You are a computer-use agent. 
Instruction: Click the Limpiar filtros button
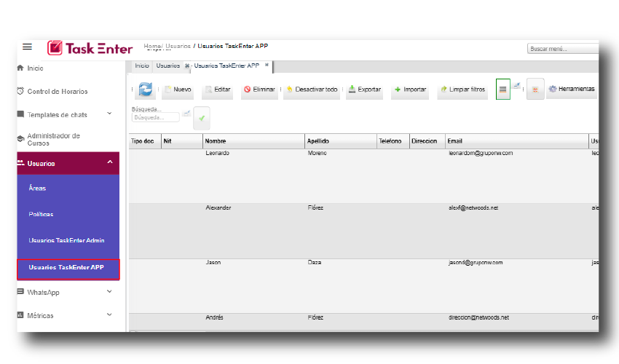point(462,90)
